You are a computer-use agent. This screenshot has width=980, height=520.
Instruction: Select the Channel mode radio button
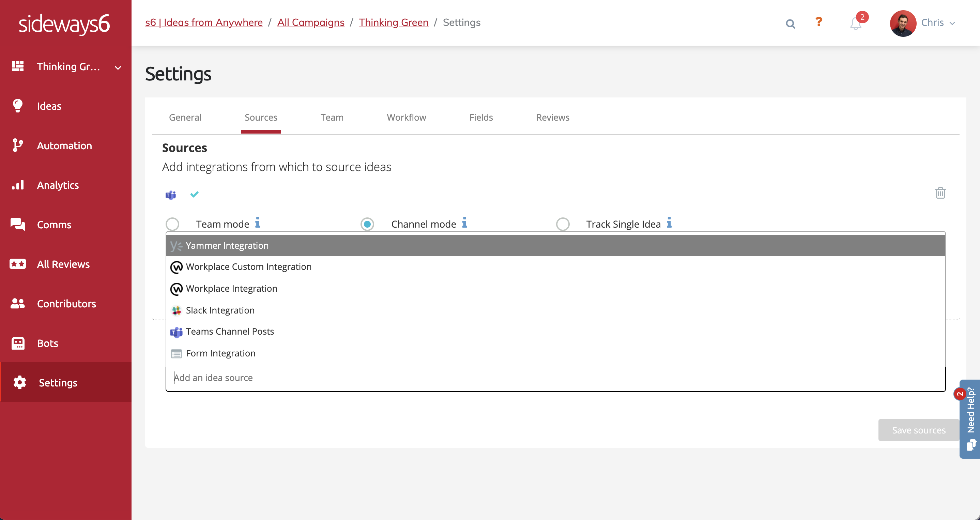[367, 224]
